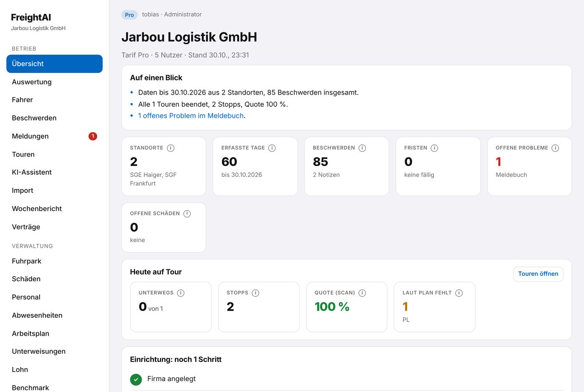Navigate to Touren in the sidebar
Image resolution: width=584 pixels, height=392 pixels.
tap(55, 154)
